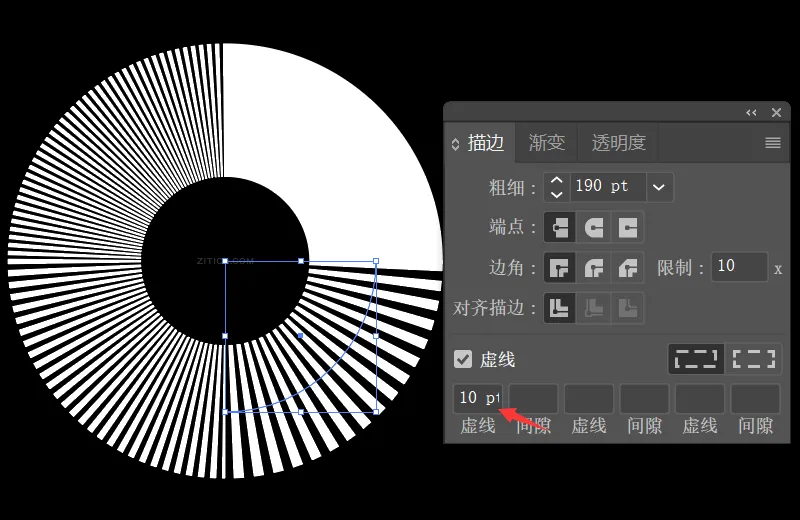Click the 粗细 weight stepper arrows
This screenshot has height=520, width=800.
coord(557,187)
